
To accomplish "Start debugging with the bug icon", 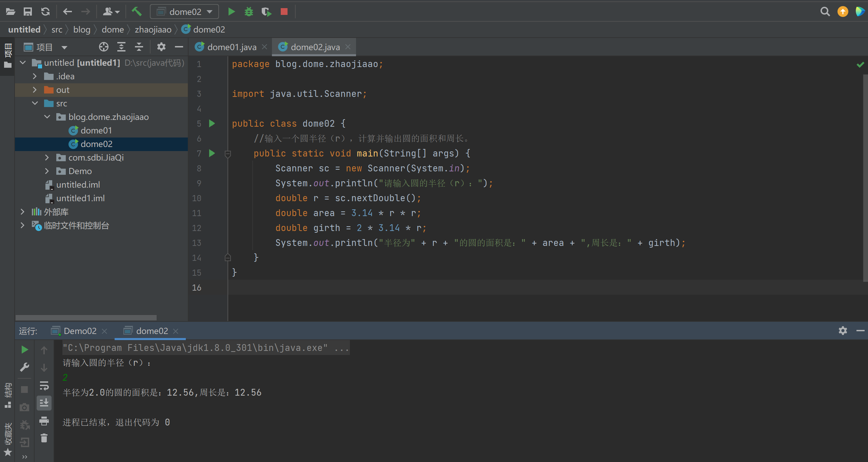I will pyautogui.click(x=249, y=12).
